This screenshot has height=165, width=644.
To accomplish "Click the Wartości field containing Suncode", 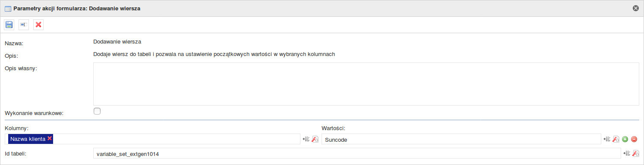I will 461,139.
